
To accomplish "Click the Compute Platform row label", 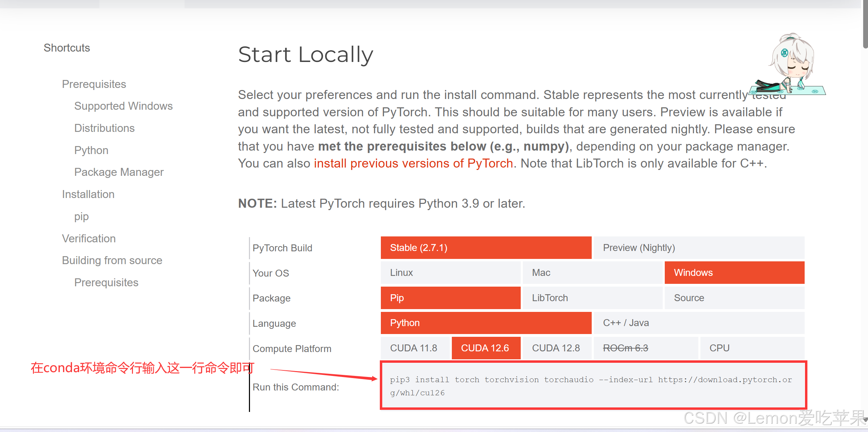I will click(x=292, y=349).
